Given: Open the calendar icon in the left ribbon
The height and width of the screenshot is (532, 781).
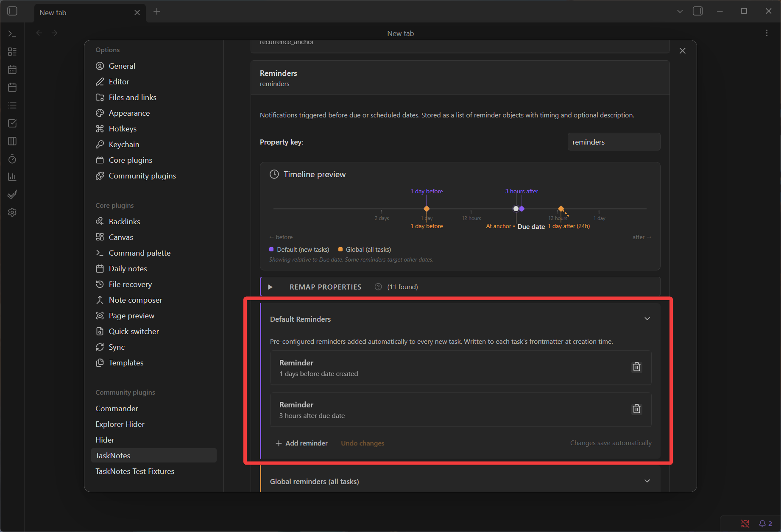Looking at the screenshot, I should (x=12, y=69).
